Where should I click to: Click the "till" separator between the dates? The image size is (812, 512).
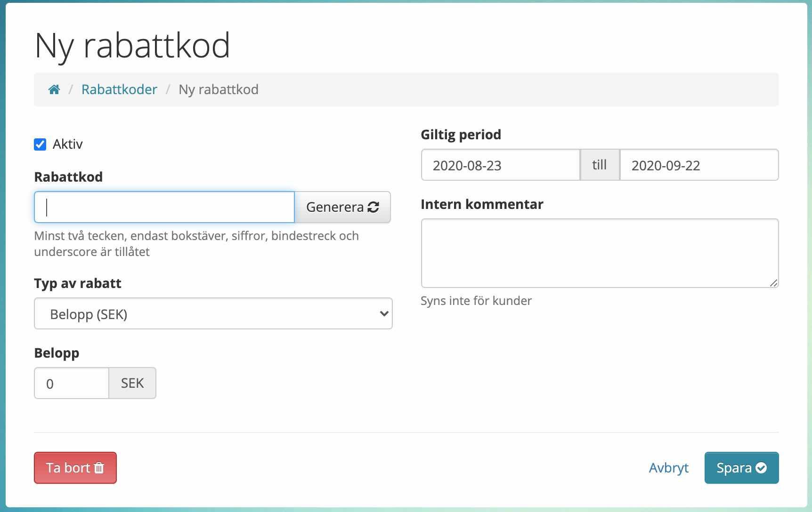tap(600, 165)
